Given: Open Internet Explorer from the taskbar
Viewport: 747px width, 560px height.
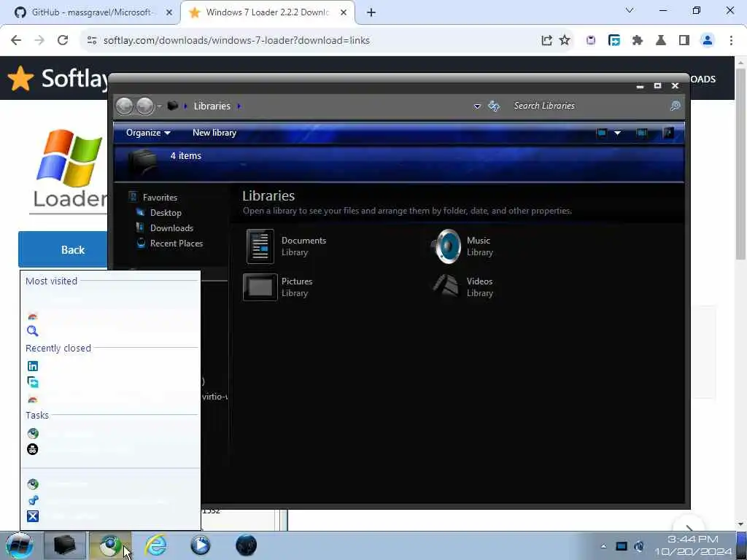Looking at the screenshot, I should (x=156, y=545).
